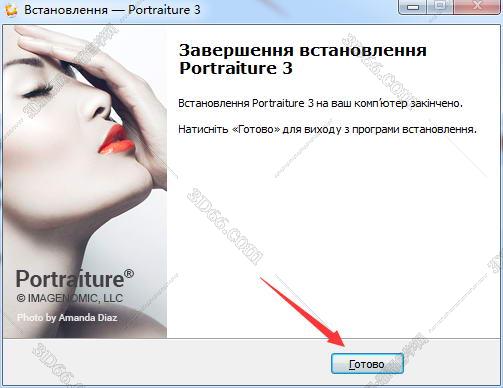Click the 3D66.com watermark in the center

click(x=225, y=227)
